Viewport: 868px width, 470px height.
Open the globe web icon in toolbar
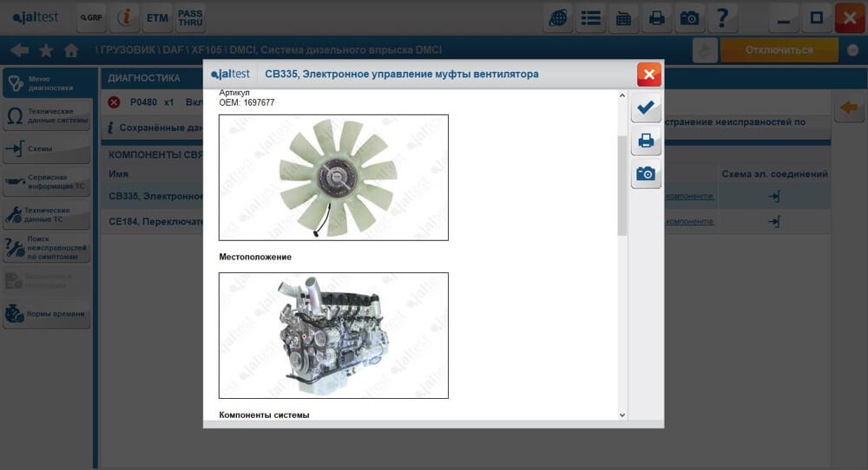coord(557,17)
